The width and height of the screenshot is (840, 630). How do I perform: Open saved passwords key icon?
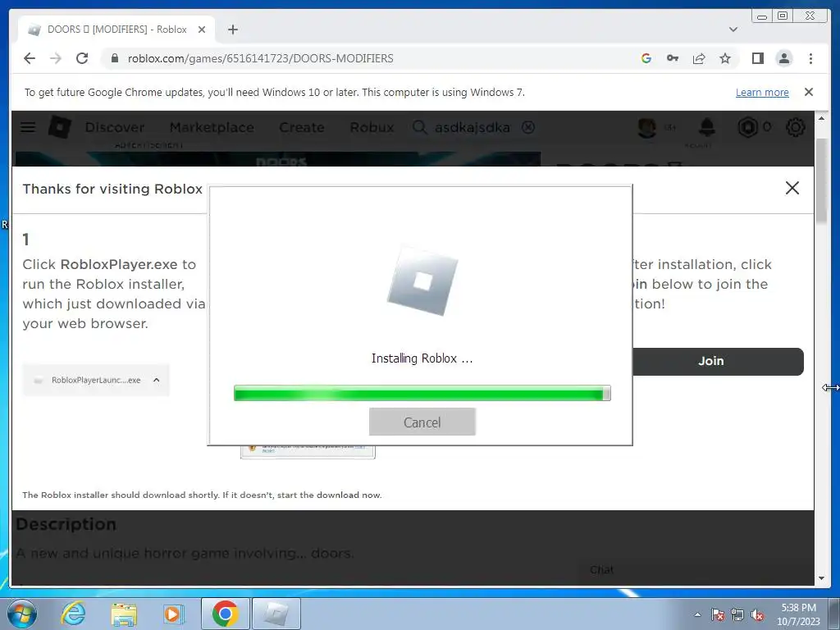click(x=673, y=58)
